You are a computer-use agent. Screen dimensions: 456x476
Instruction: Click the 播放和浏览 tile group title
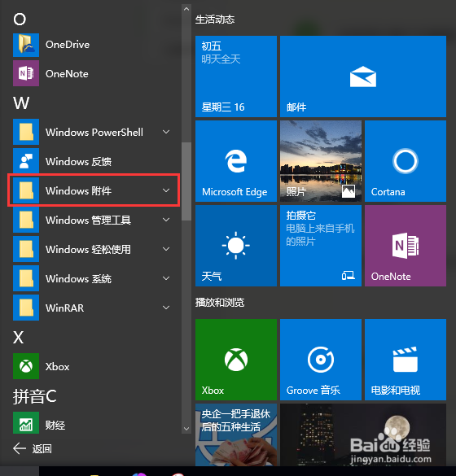coord(220,303)
